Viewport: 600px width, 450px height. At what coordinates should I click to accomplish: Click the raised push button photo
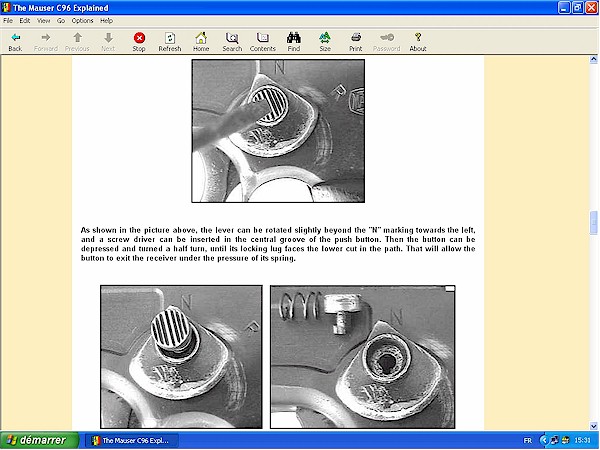(x=181, y=357)
